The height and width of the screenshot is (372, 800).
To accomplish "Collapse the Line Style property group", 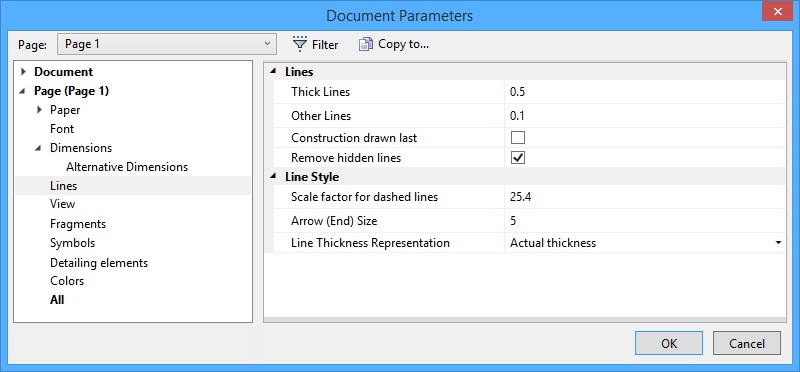I will tap(274, 177).
